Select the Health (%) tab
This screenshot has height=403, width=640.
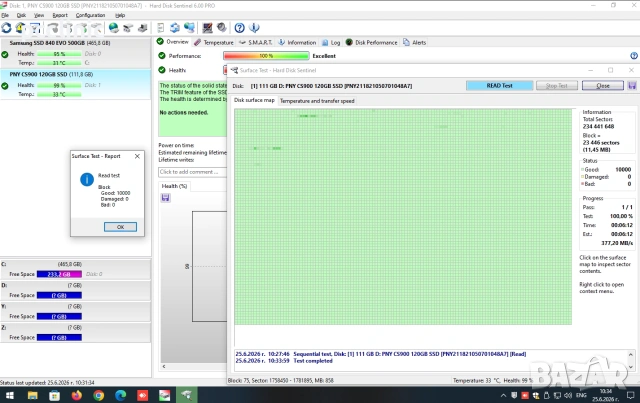pos(174,186)
